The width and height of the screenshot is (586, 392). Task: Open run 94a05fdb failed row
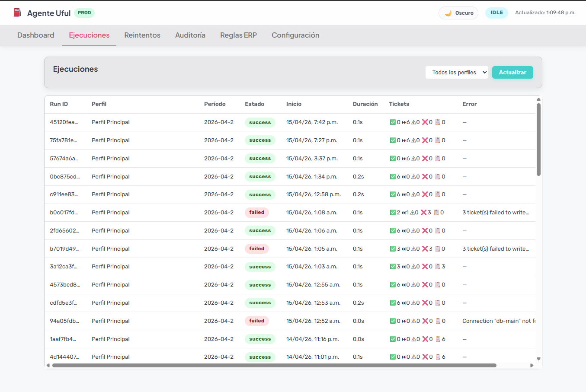290,321
